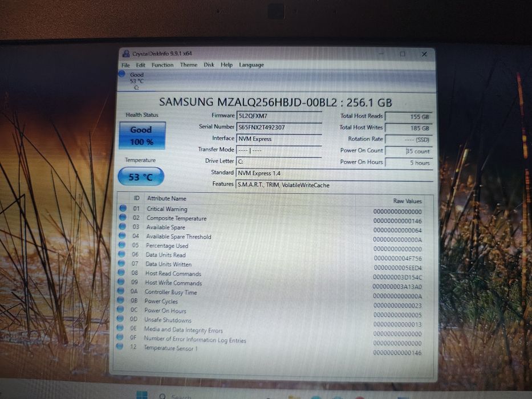Click the status dot for Available Spare Threshold

pos(122,236)
